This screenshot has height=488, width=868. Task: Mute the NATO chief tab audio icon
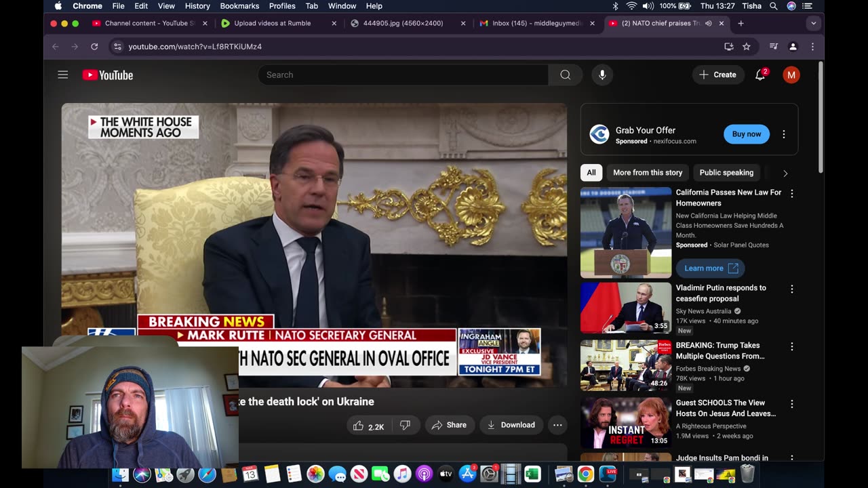pyautogui.click(x=708, y=23)
